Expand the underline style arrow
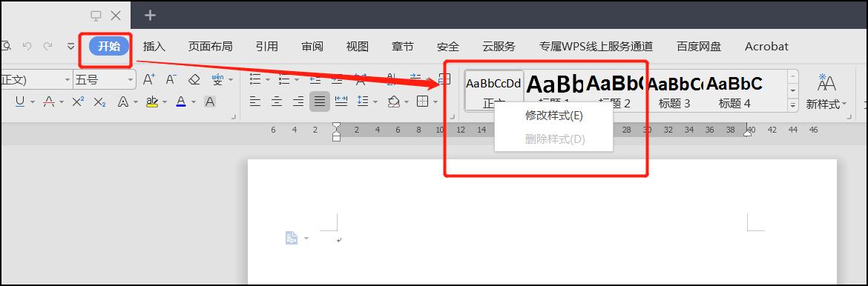This screenshot has width=868, height=286. (33, 102)
